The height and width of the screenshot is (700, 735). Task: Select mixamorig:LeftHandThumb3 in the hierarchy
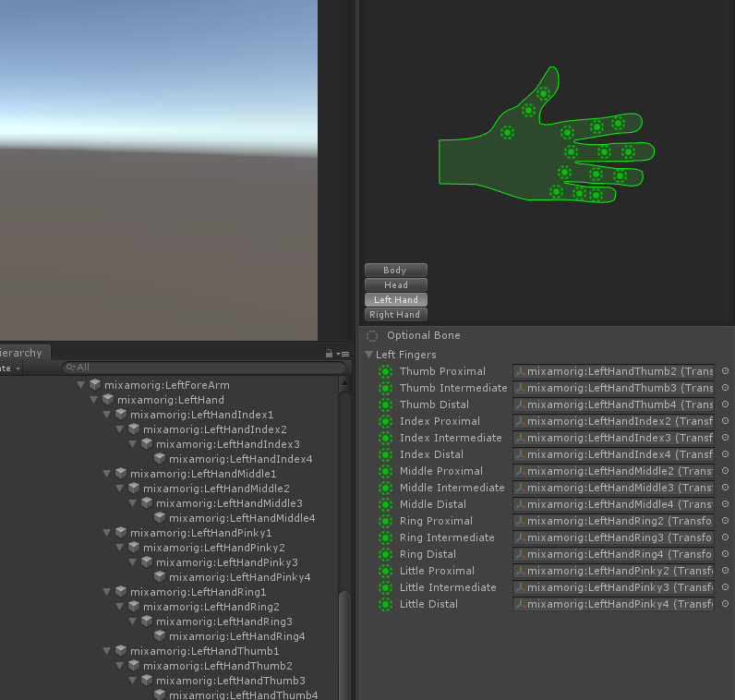[x=231, y=681]
